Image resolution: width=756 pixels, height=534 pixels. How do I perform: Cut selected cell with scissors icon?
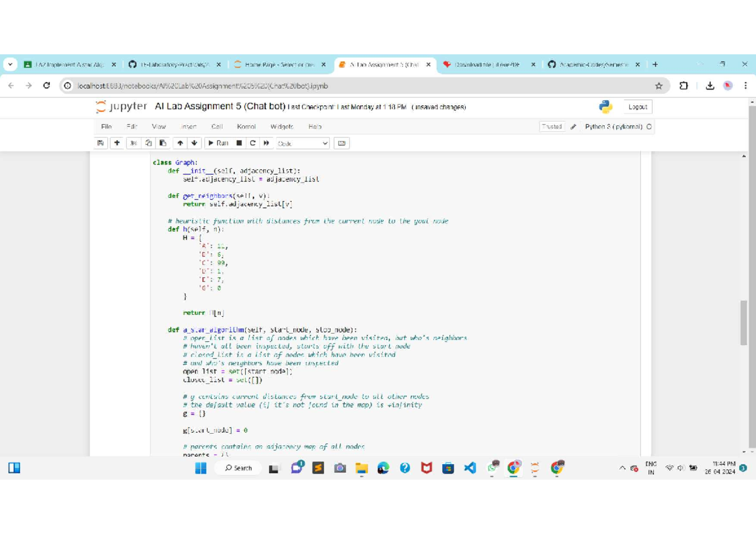point(134,143)
